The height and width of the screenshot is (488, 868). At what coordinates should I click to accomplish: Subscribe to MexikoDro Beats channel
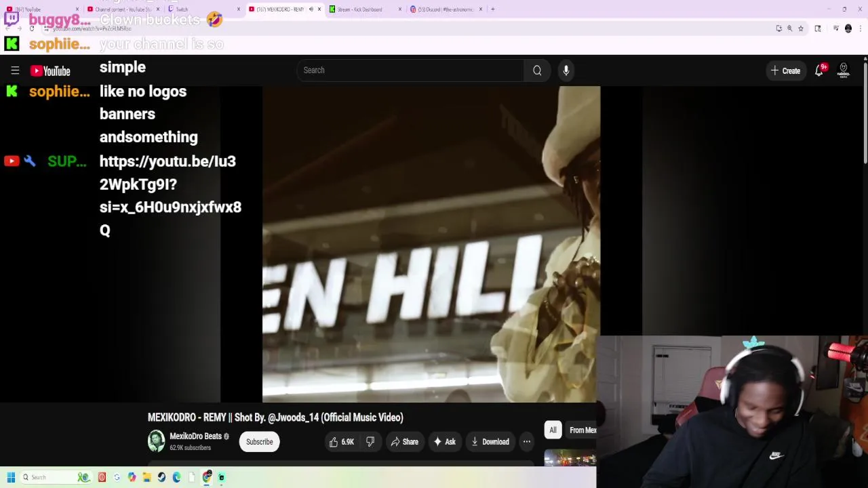tap(259, 442)
